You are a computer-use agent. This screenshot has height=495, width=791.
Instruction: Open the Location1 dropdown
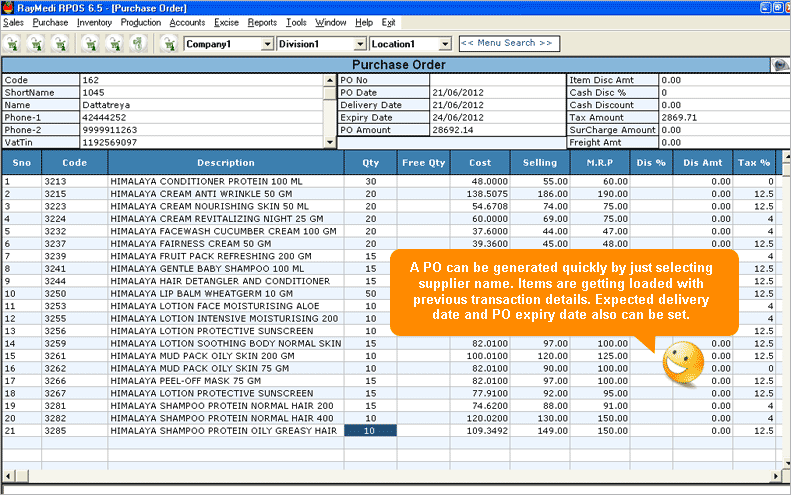pyautogui.click(x=444, y=44)
